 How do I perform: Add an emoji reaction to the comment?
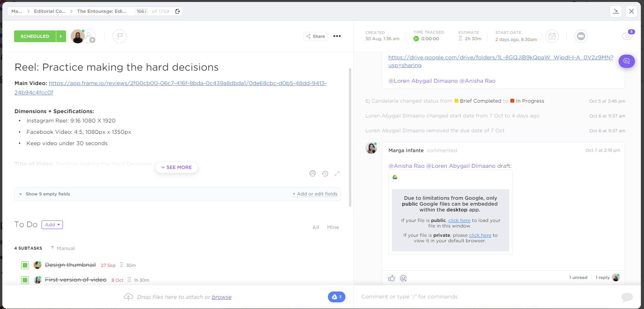(x=404, y=278)
